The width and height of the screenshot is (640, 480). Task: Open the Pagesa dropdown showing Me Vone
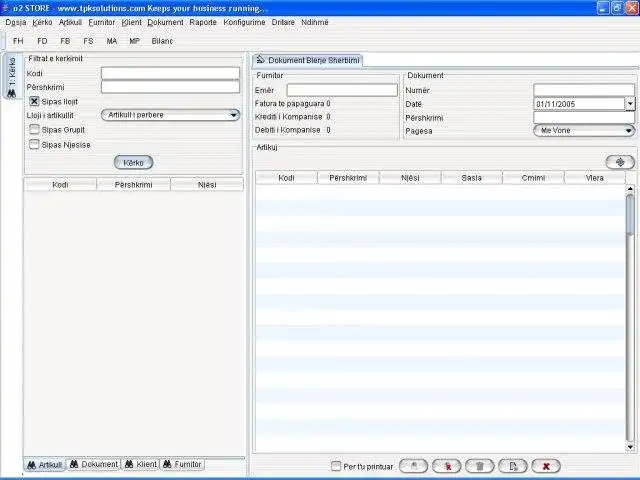(584, 131)
